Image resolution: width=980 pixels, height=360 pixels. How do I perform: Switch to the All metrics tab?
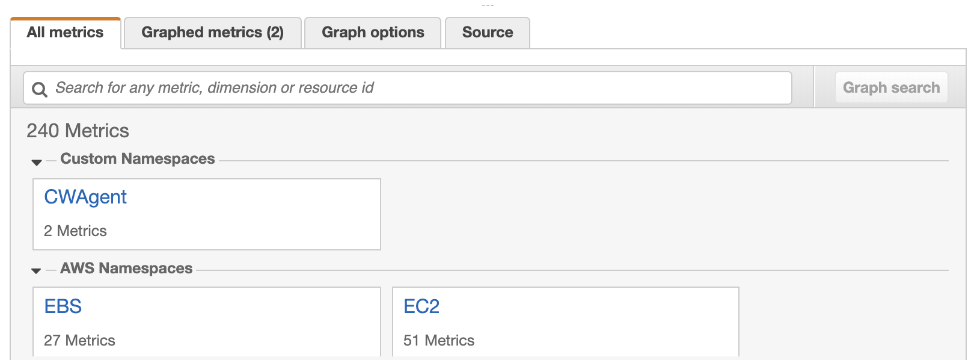coord(66,33)
